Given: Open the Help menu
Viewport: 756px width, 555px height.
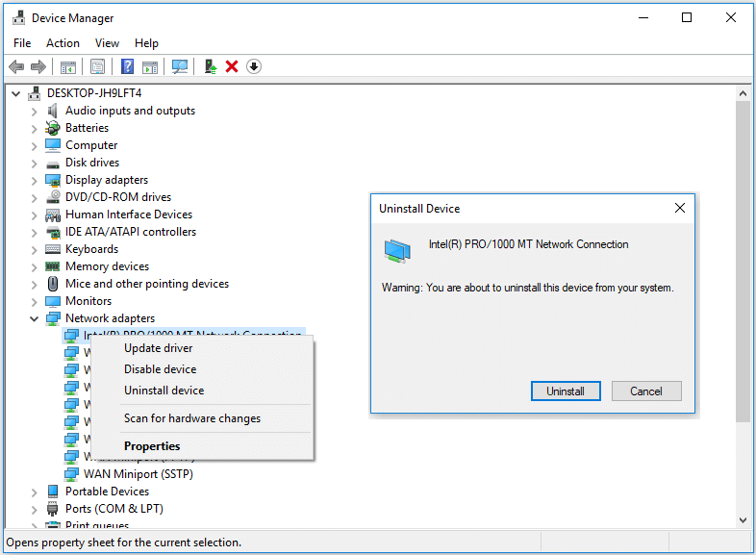Looking at the screenshot, I should click(146, 43).
